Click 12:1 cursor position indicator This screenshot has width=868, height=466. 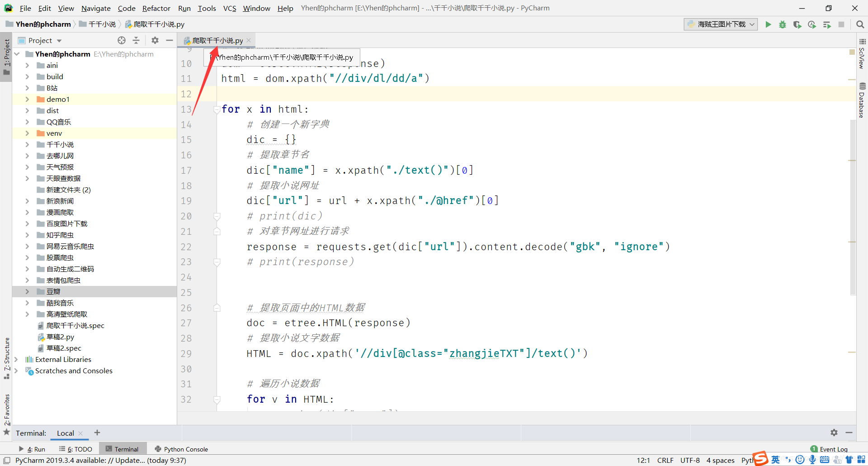click(643, 460)
